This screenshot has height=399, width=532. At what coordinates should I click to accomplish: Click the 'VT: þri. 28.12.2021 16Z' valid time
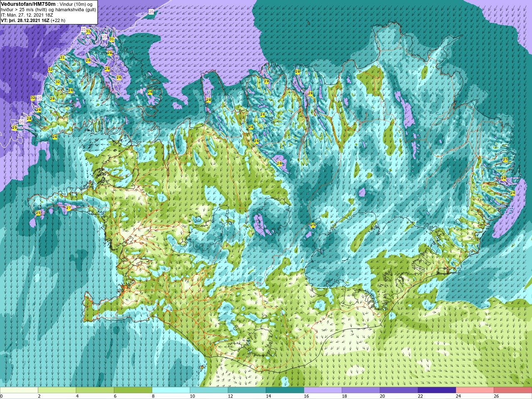[25, 20]
